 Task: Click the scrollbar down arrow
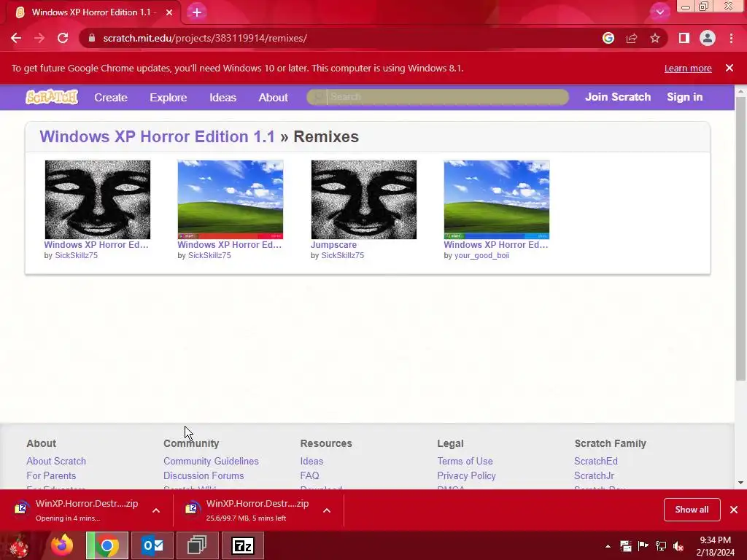coord(740,483)
